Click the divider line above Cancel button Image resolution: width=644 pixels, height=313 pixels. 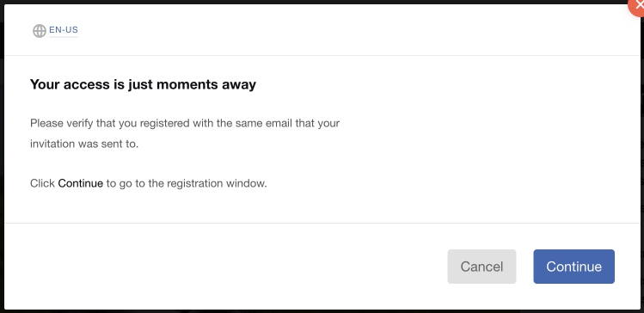coord(322,223)
